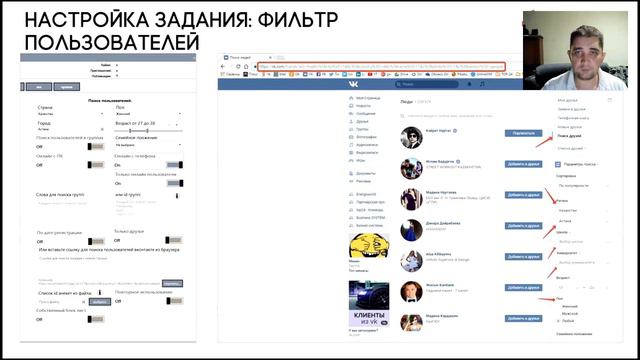The image size is (640, 360).
Task: Click the Параметры поиска filter icon
Action: click(558, 164)
